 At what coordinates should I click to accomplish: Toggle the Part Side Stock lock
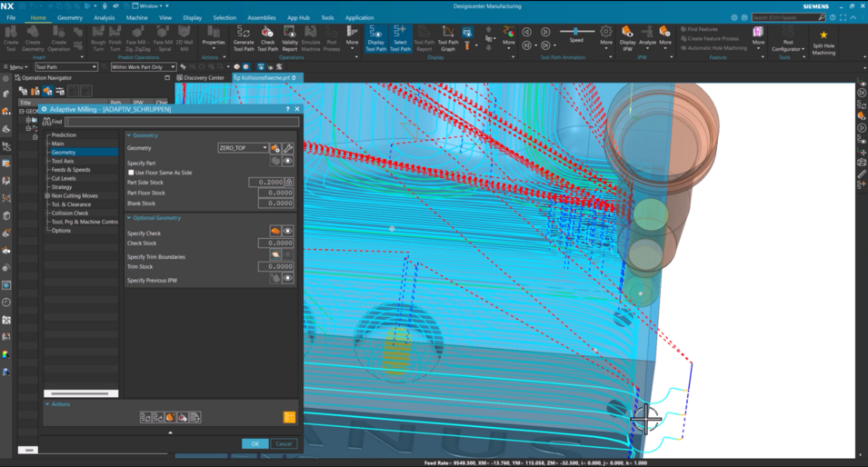(x=289, y=182)
